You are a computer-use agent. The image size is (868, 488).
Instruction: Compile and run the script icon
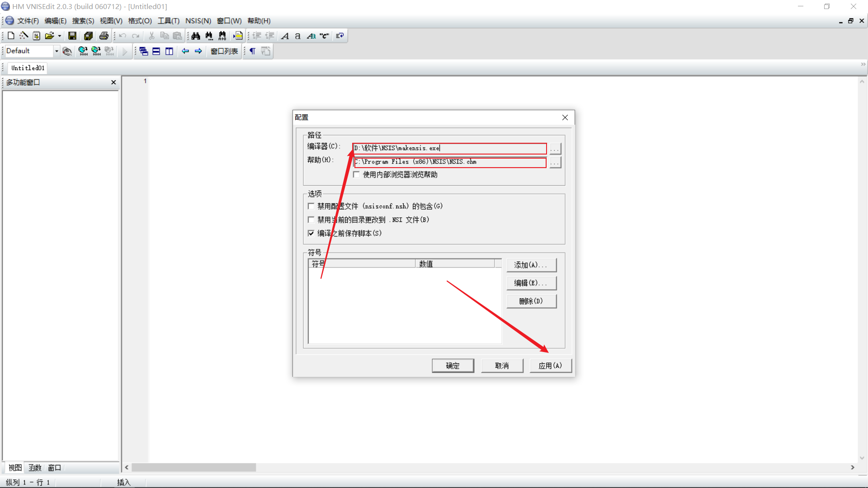96,51
